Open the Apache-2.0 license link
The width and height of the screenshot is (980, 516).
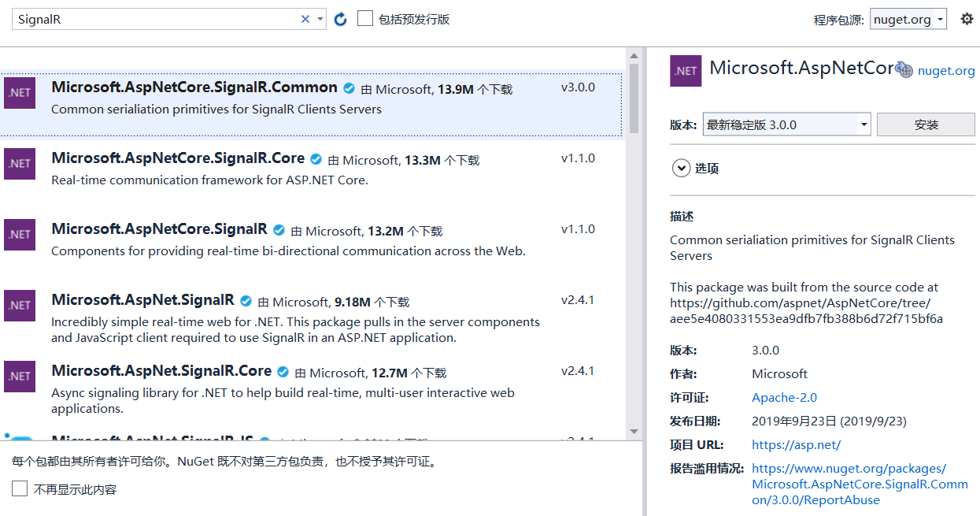(x=784, y=397)
